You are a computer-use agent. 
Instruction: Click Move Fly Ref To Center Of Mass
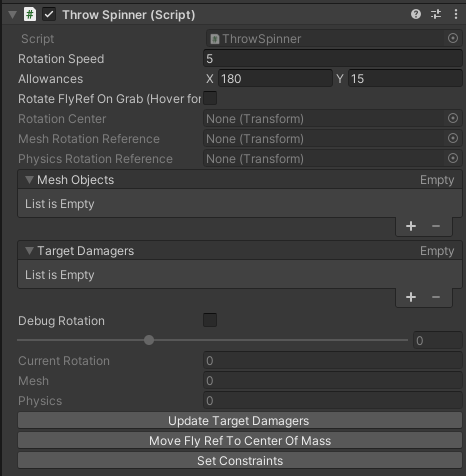(240, 441)
